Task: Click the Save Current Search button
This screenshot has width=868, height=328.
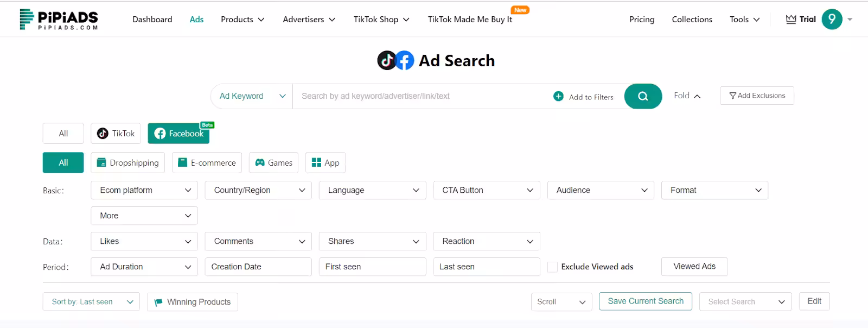Action: 646,301
